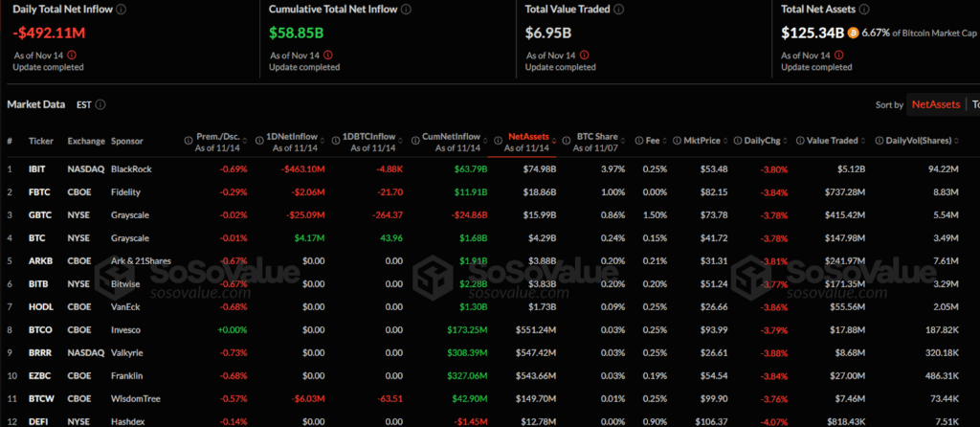Open IBIT ticker link
980x427 pixels.
point(38,169)
